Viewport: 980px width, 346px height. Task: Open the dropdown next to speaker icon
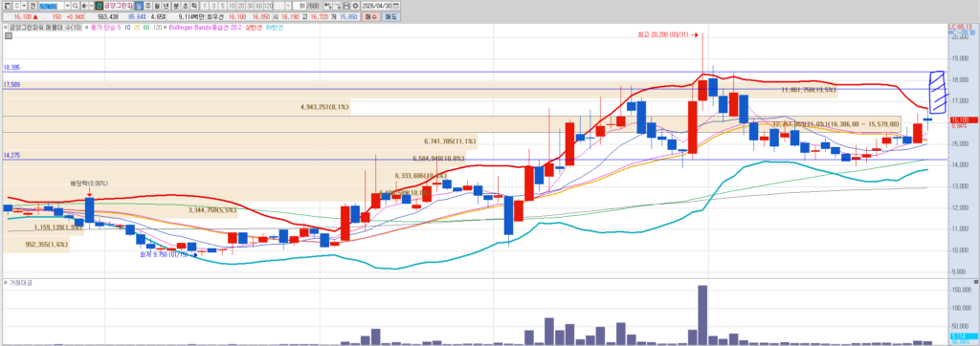[x=91, y=6]
